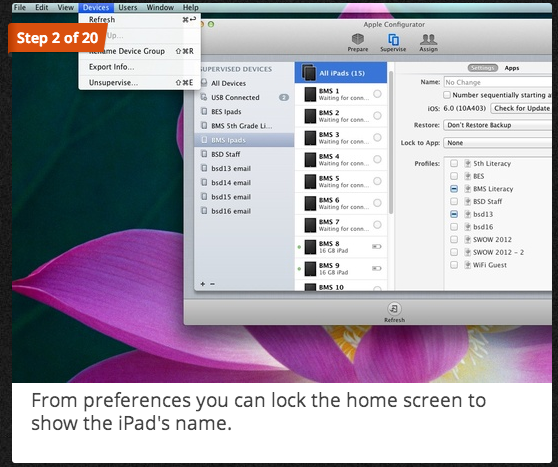This screenshot has width=558, height=467.
Task: Select the radio circle for BMS 1
Action: pyautogui.click(x=377, y=94)
